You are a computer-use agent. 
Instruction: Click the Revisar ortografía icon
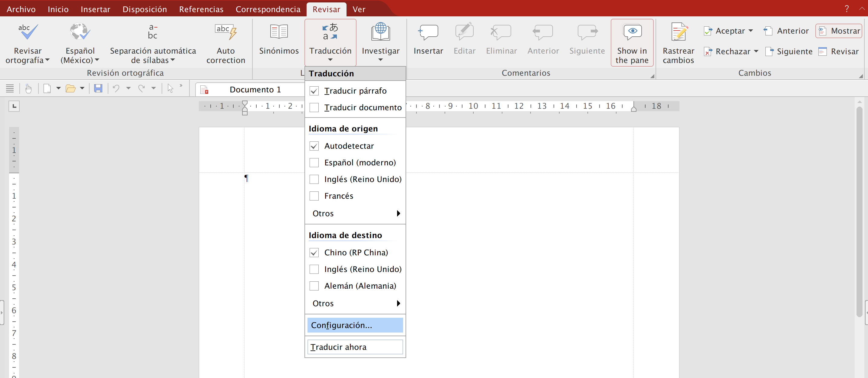(28, 32)
